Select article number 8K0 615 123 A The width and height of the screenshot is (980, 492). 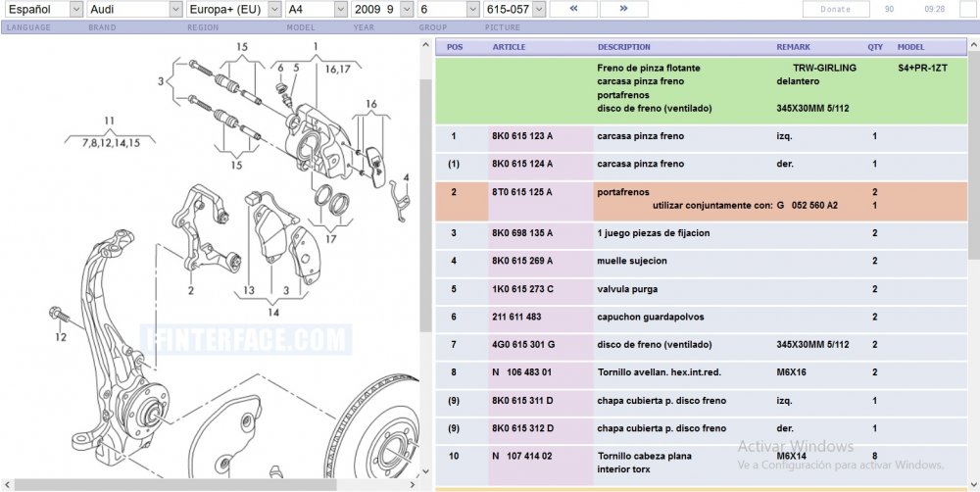[521, 136]
